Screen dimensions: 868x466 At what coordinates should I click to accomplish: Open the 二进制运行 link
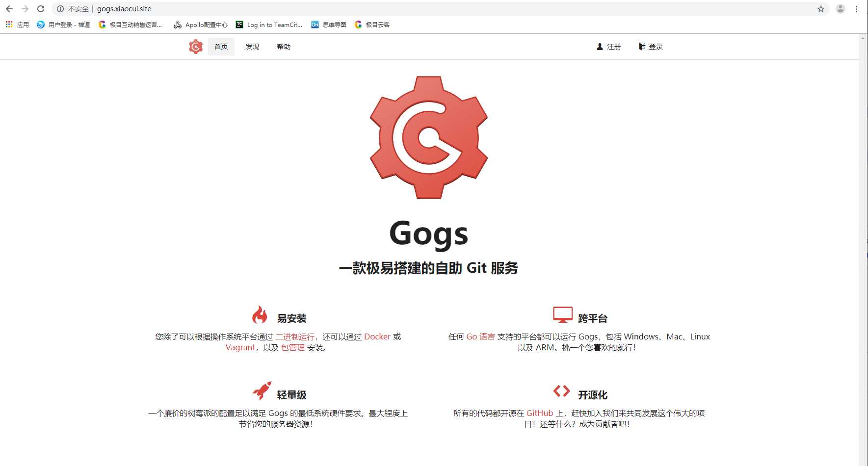coord(295,337)
